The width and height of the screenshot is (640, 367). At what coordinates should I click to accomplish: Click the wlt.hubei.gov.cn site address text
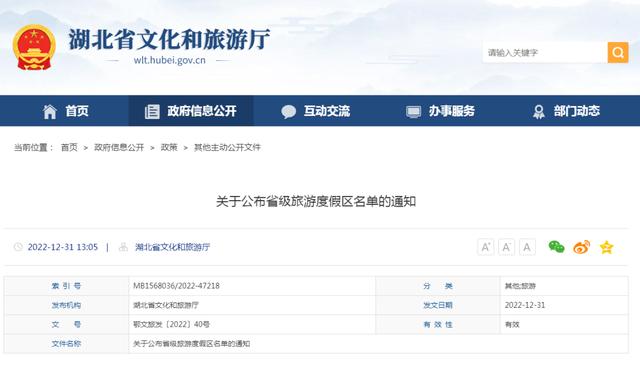(169, 60)
